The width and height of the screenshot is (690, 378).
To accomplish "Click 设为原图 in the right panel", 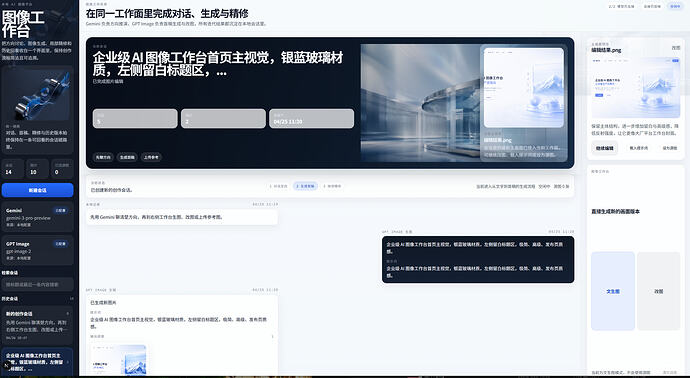I will (670, 148).
